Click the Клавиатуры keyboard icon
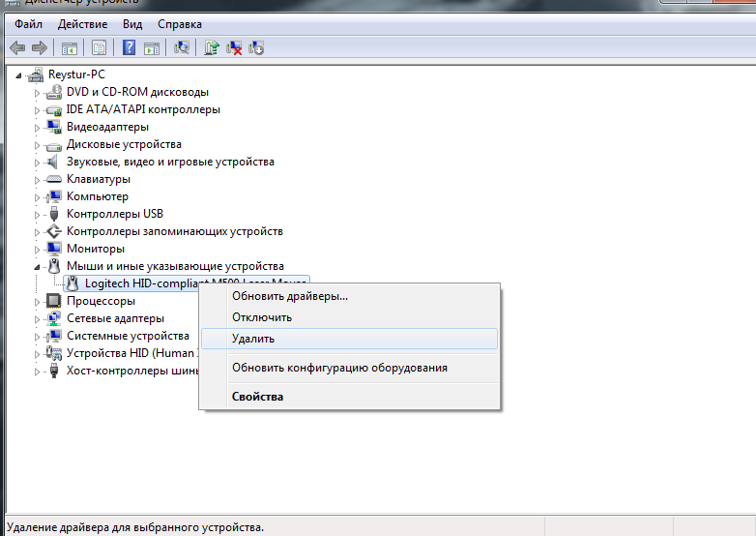This screenshot has height=536, width=756. (54, 179)
